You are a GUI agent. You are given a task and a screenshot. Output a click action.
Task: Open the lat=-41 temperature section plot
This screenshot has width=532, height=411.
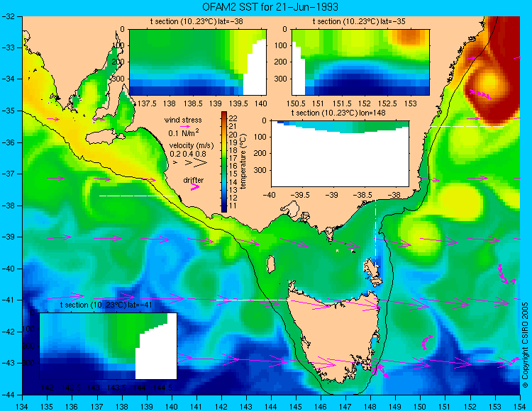[109, 346]
